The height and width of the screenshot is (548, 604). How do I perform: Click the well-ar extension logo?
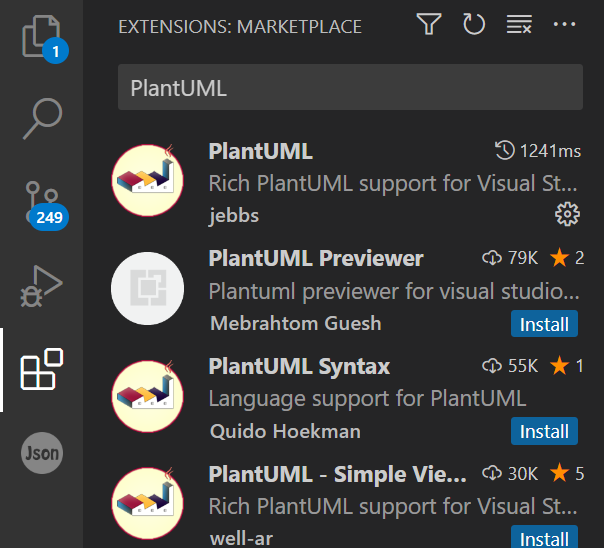pyautogui.click(x=148, y=503)
